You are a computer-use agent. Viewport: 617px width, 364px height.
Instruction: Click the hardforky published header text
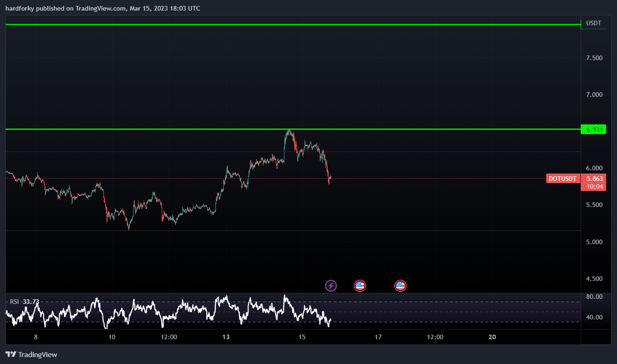(x=103, y=8)
